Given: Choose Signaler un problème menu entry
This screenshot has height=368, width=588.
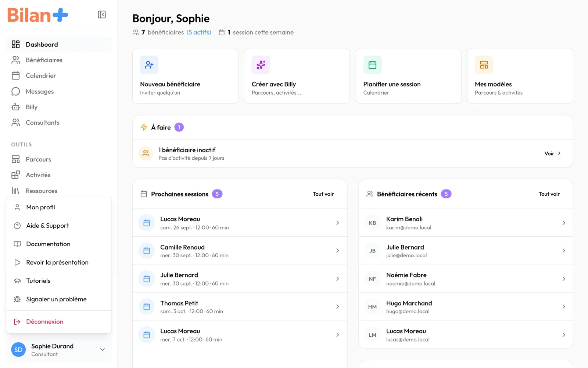Looking at the screenshot, I should [x=59, y=299].
